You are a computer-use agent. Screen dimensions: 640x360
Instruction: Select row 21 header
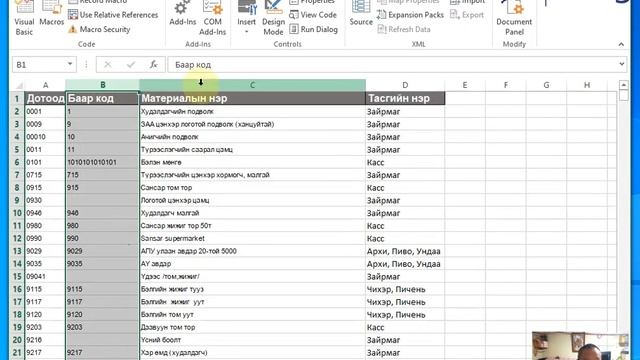pos(17,352)
